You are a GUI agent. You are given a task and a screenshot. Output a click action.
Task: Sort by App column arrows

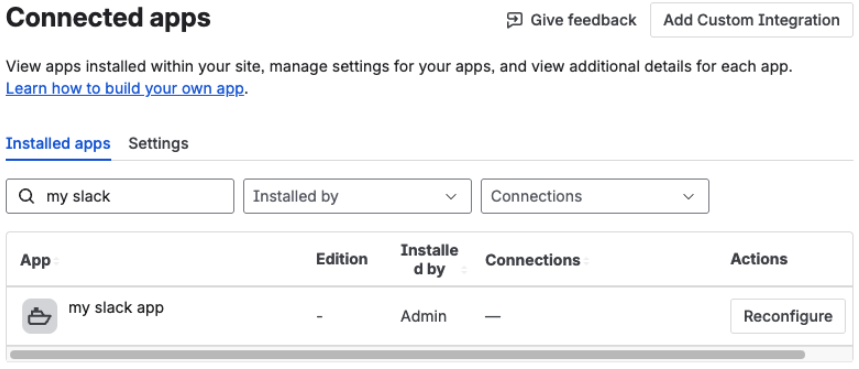click(55, 261)
